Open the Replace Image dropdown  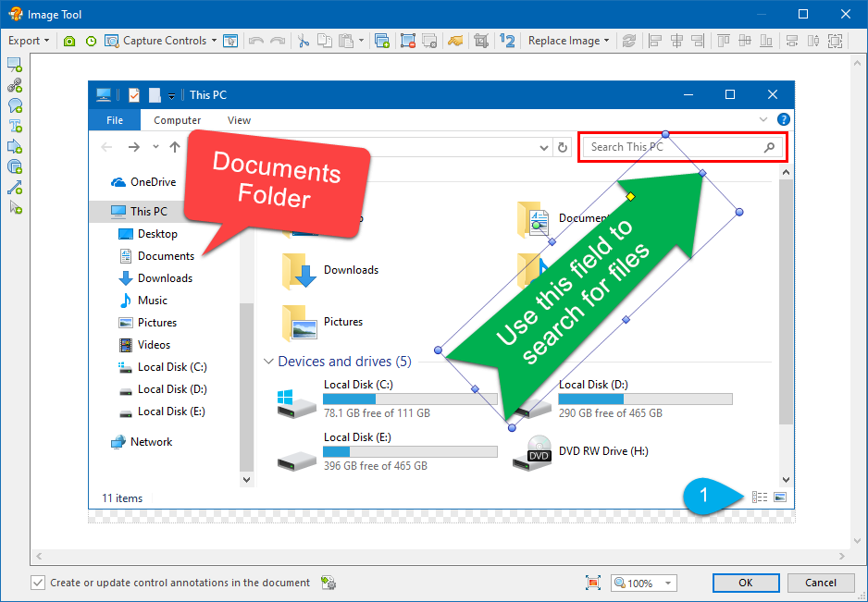(568, 41)
